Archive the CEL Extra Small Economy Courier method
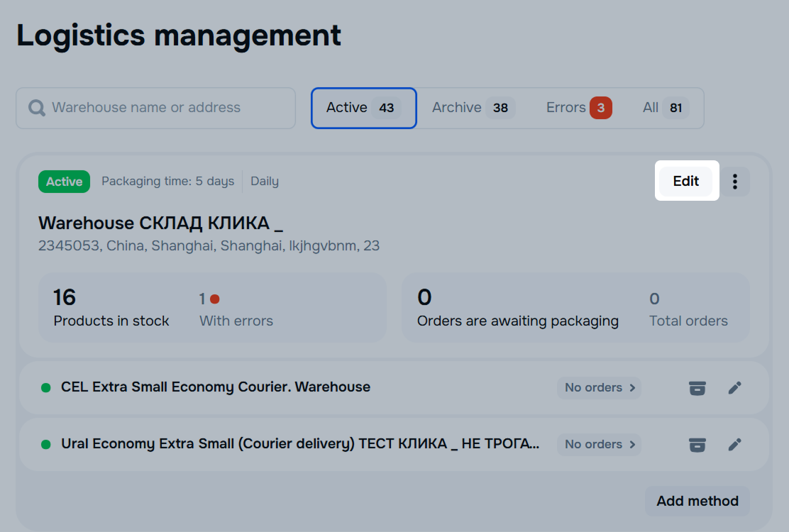789x532 pixels. [697, 388]
